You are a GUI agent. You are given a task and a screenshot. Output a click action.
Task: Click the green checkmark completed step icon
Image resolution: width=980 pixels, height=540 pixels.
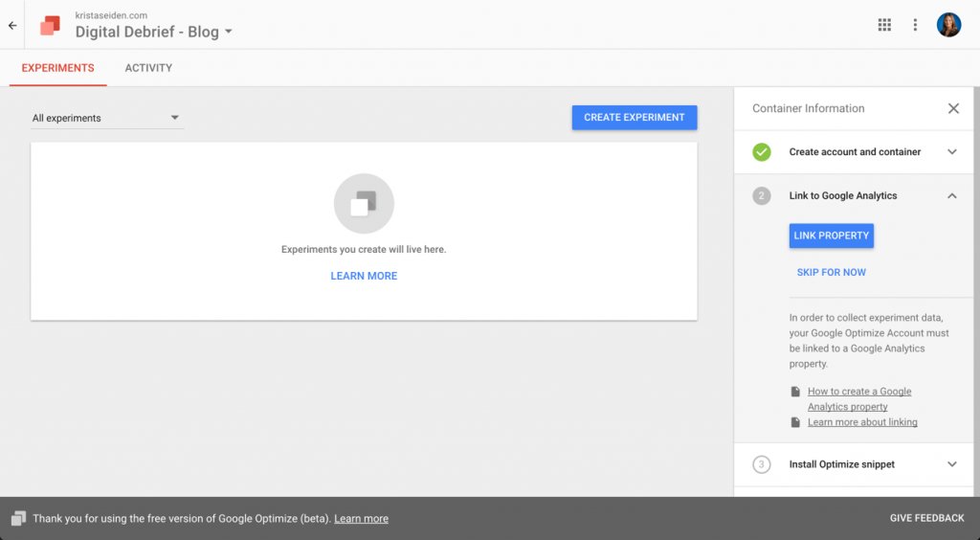(761, 152)
